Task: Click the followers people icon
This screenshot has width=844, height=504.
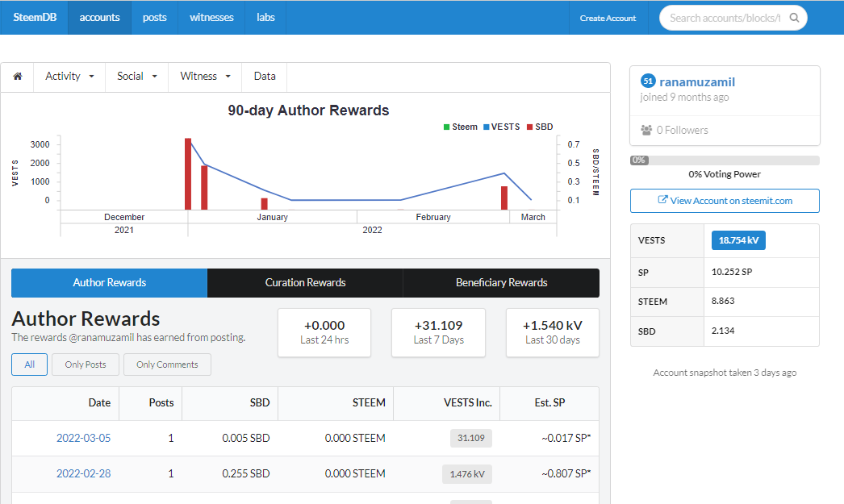Action: (646, 130)
